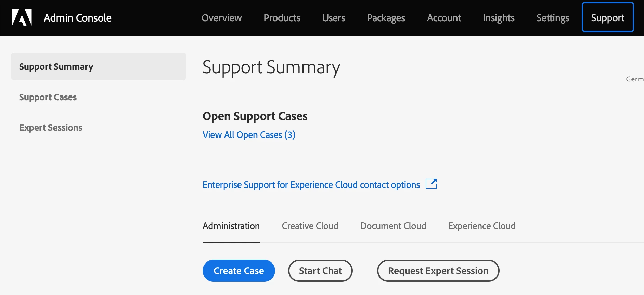Click the Admin Console title text
The image size is (644, 295).
(78, 18)
